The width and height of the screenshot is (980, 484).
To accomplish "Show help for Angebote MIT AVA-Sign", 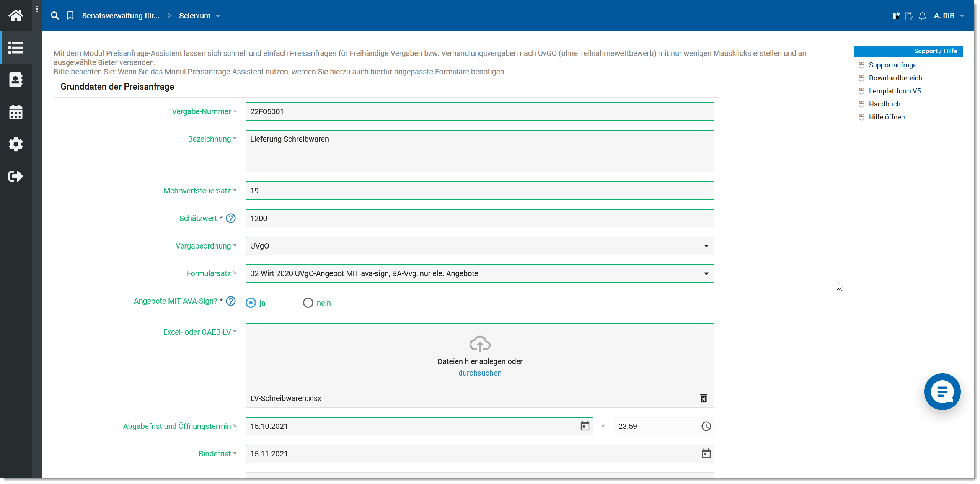I will tap(231, 301).
